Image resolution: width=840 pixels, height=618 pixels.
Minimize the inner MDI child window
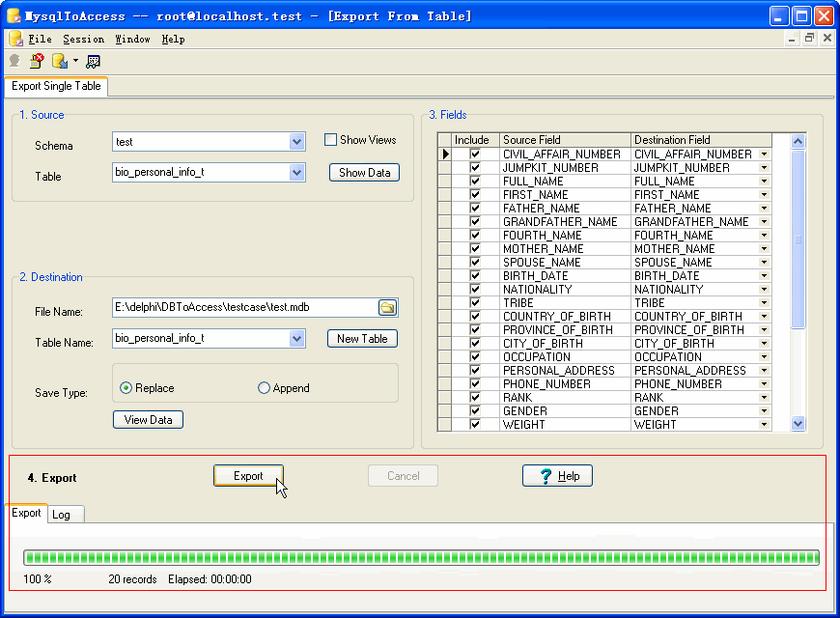tap(792, 38)
